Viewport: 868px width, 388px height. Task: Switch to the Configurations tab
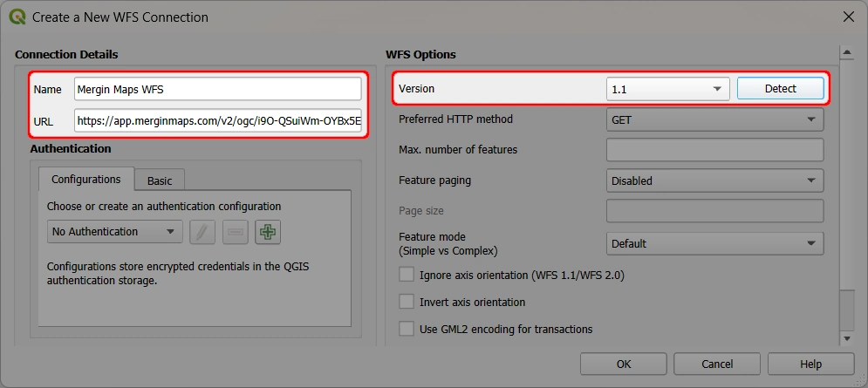point(85,180)
